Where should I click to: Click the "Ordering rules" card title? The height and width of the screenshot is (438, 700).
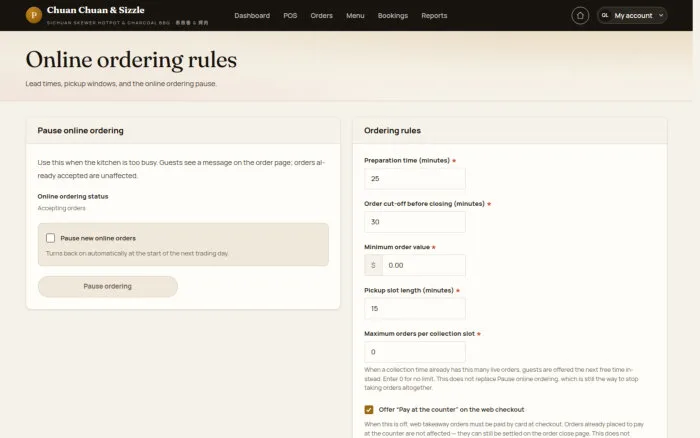[392, 130]
